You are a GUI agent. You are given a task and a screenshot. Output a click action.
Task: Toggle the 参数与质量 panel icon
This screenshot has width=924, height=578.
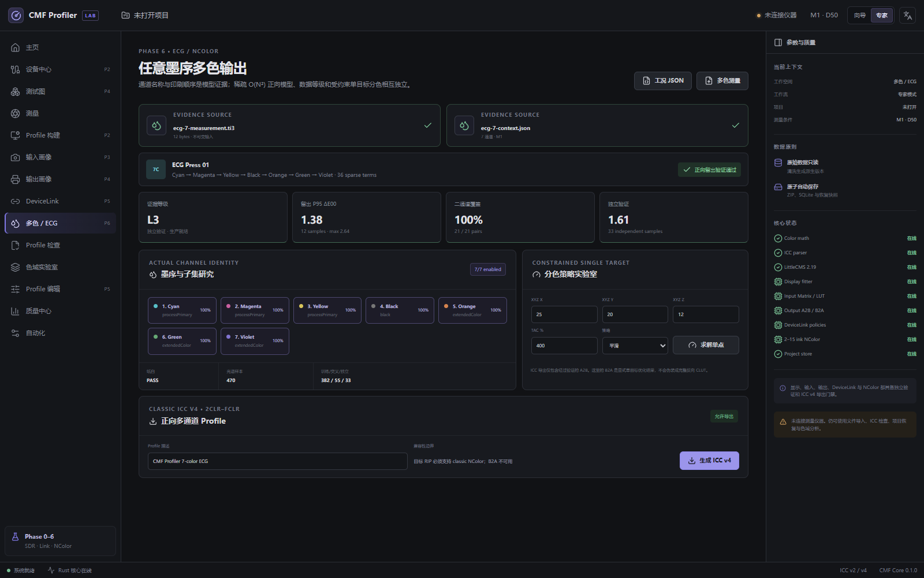tap(778, 42)
